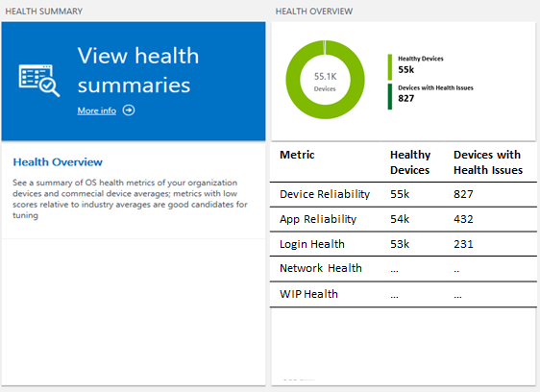The width and height of the screenshot is (540, 392).
Task: Click the 827 value for Device Reliability
Action: coord(463,194)
